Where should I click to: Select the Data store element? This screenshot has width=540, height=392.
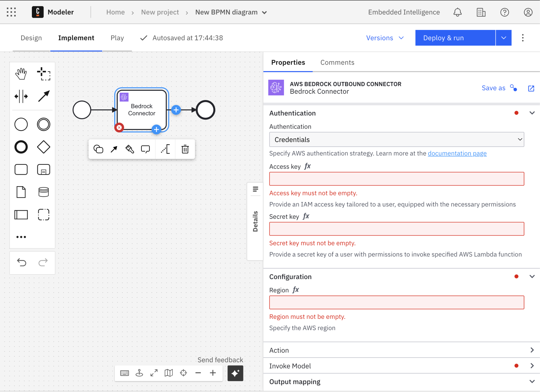(x=43, y=192)
